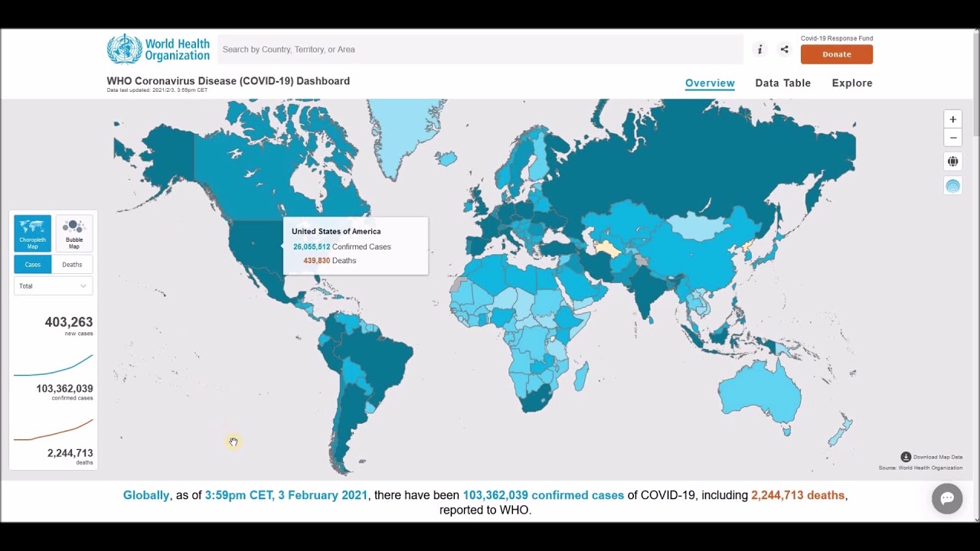
Task: Click the 'Covid-19 Response Fund' label
Action: pyautogui.click(x=837, y=38)
